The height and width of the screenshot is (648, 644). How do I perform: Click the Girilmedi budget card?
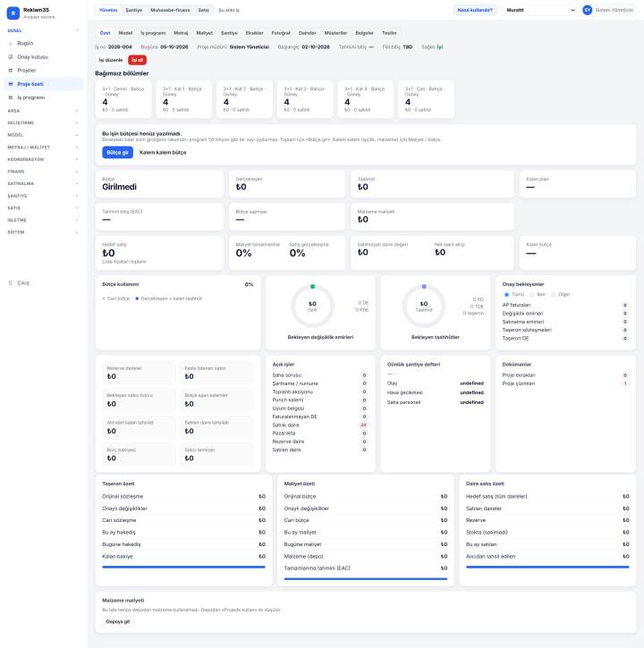pos(159,184)
